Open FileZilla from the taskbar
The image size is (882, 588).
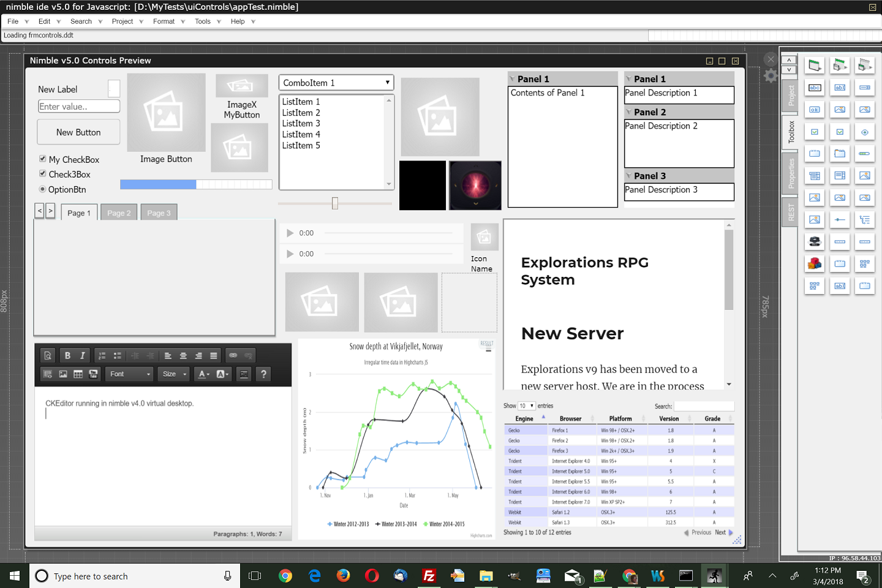pyautogui.click(x=429, y=576)
